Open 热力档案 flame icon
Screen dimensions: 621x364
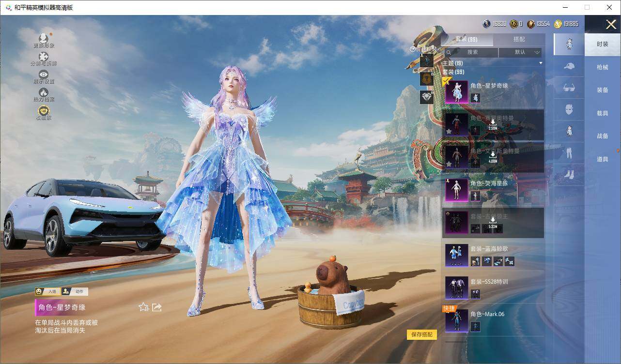pyautogui.click(x=44, y=92)
